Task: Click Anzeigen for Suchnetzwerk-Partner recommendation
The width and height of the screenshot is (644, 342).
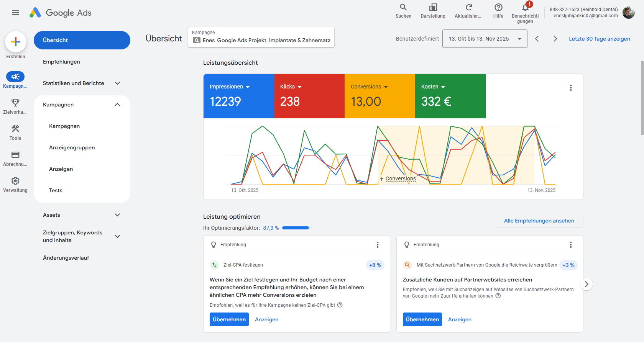Action: click(x=460, y=319)
